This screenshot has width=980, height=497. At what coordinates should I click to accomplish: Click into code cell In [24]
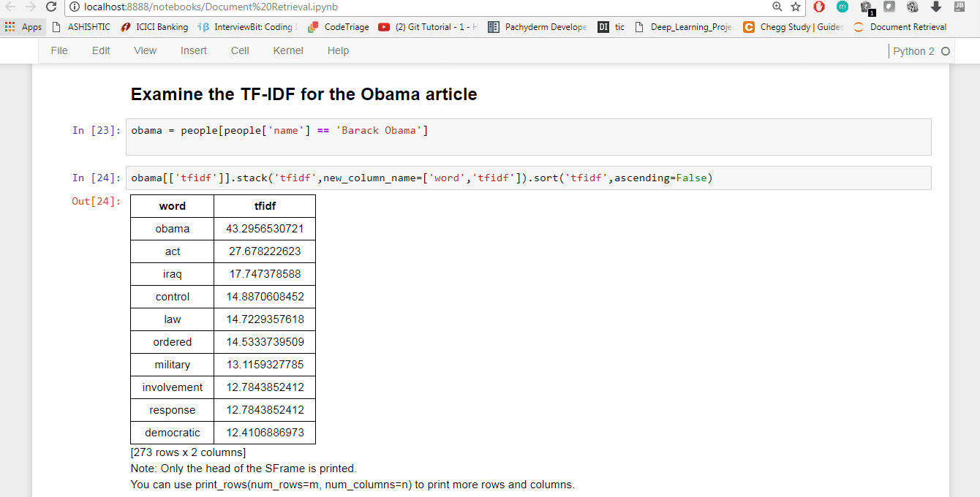(528, 178)
